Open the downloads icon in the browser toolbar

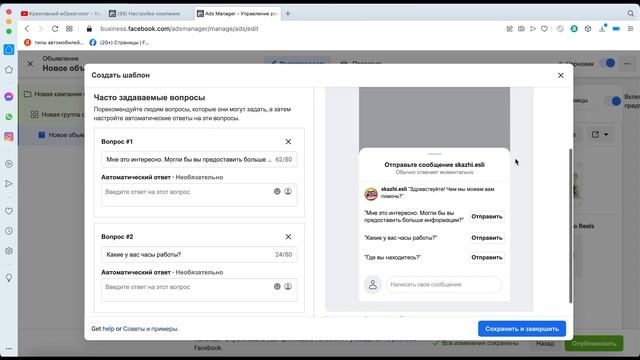pyautogui.click(x=602, y=28)
